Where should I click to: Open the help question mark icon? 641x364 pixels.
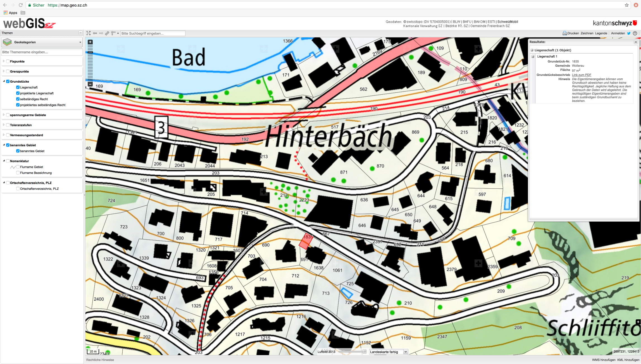tap(635, 33)
